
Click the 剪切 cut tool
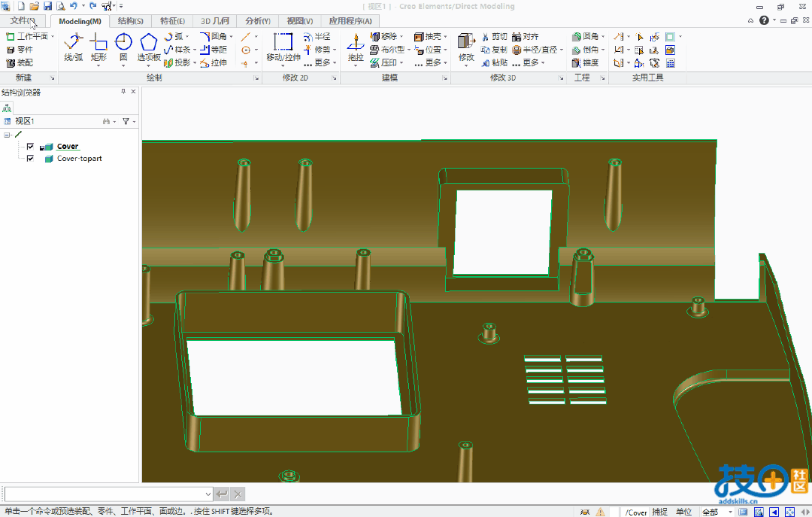click(x=494, y=36)
